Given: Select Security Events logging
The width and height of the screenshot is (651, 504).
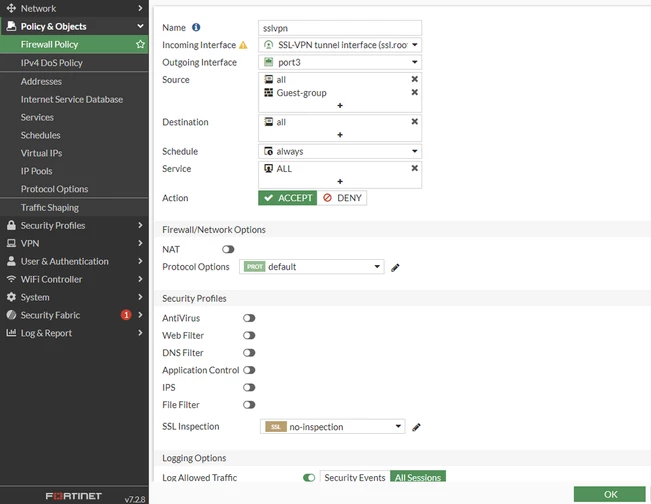Looking at the screenshot, I should coord(355,477).
